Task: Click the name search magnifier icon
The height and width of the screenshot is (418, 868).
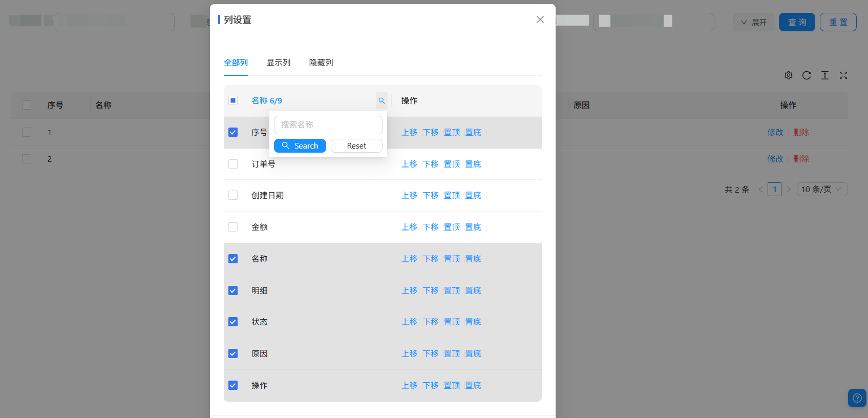Action: (x=382, y=101)
